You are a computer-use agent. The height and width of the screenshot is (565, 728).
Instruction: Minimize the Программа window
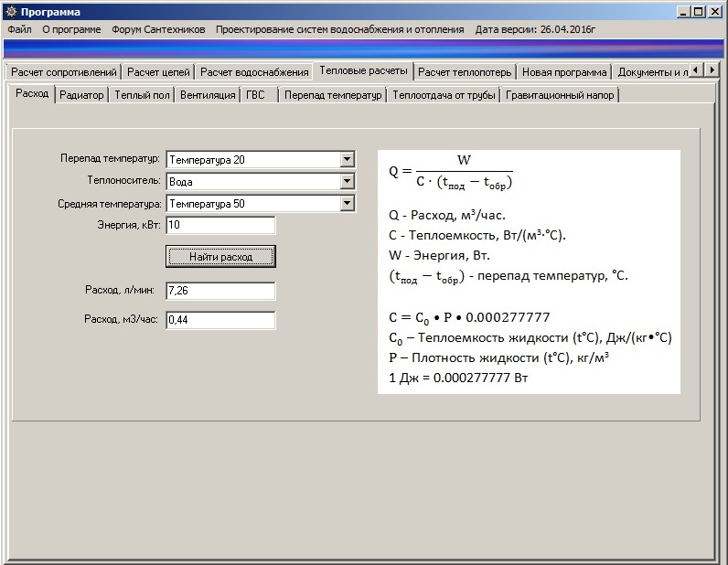click(x=682, y=12)
